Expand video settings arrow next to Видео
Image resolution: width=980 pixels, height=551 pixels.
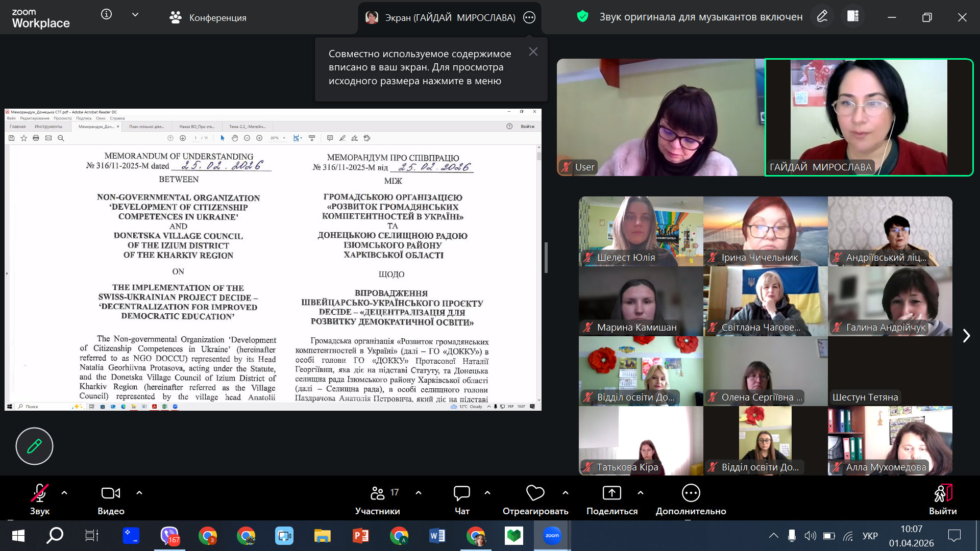pos(139,493)
